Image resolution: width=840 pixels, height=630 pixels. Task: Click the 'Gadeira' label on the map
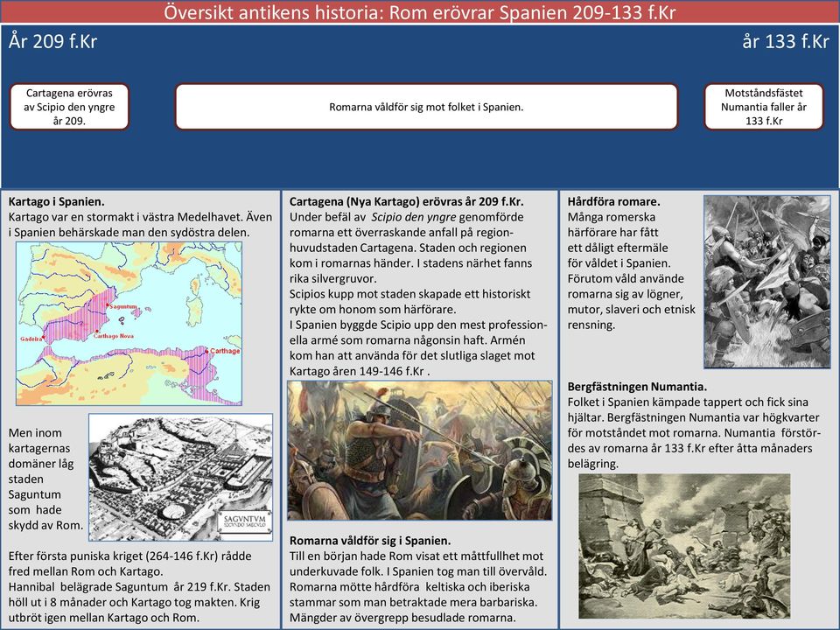point(31,339)
